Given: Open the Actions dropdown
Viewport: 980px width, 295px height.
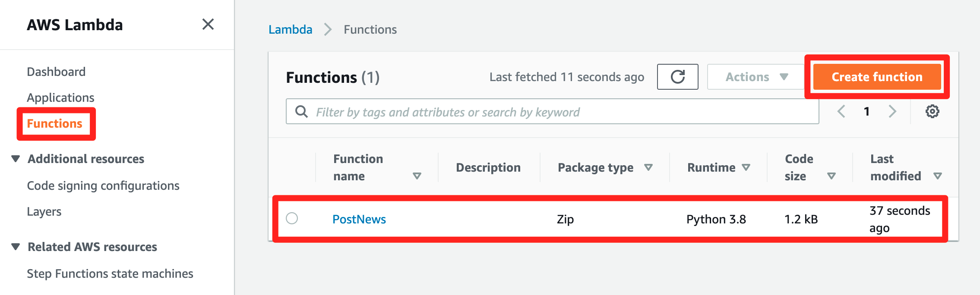Looking at the screenshot, I should coord(756,77).
